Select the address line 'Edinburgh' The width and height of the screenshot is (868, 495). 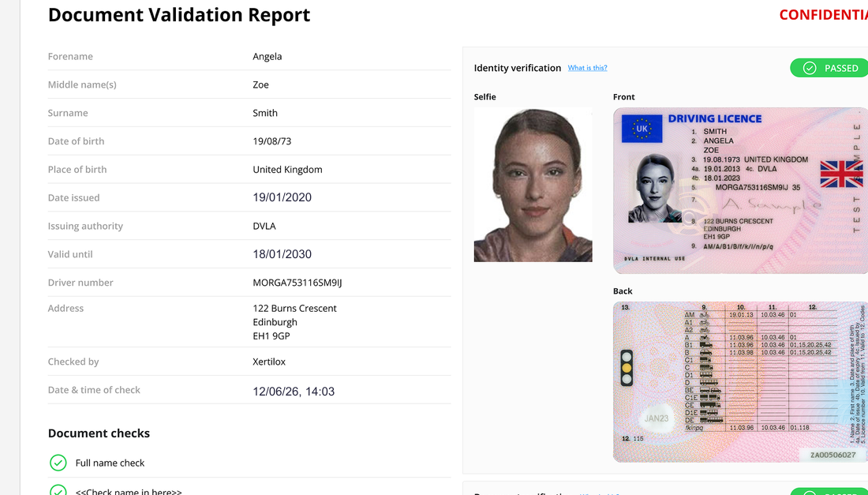click(275, 322)
